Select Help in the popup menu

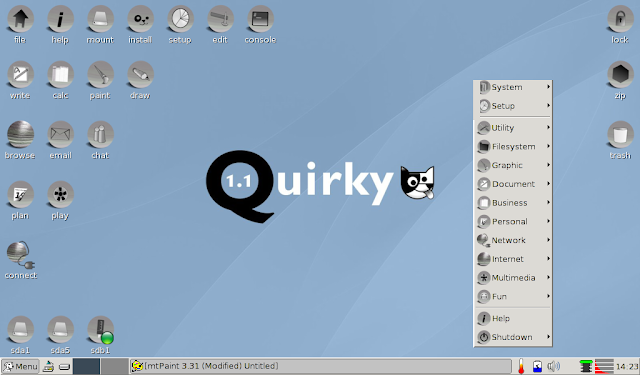[513, 318]
